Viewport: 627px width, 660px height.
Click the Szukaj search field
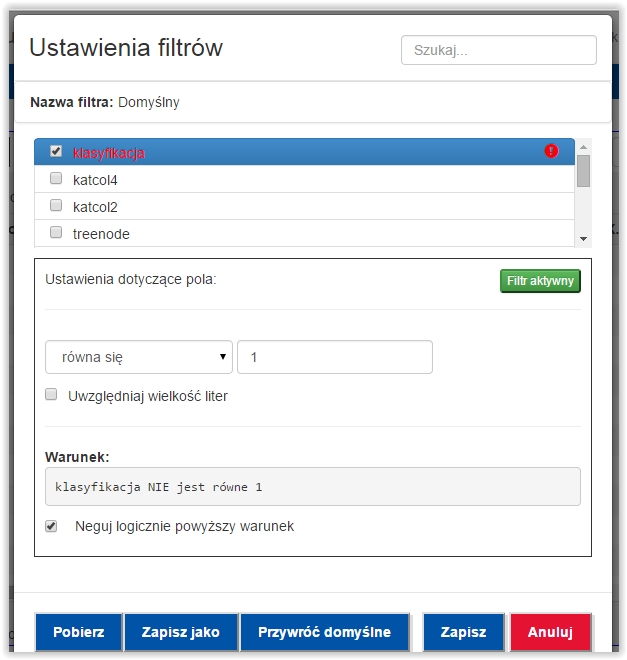click(499, 50)
